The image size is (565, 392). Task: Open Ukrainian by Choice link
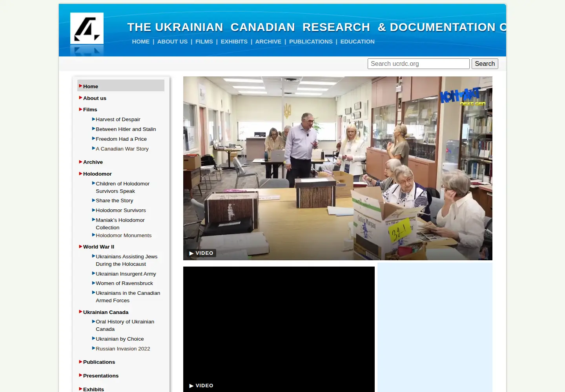click(x=120, y=339)
